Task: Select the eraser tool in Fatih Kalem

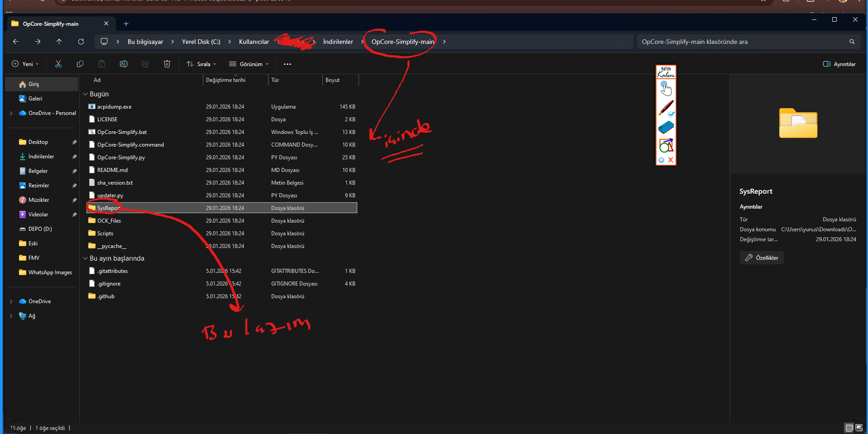Action: point(666,127)
